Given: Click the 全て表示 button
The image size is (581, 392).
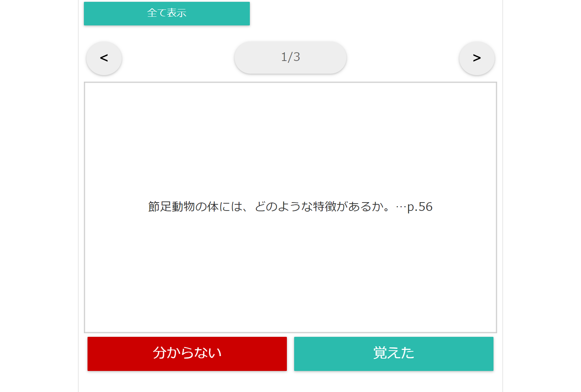Looking at the screenshot, I should (167, 13).
